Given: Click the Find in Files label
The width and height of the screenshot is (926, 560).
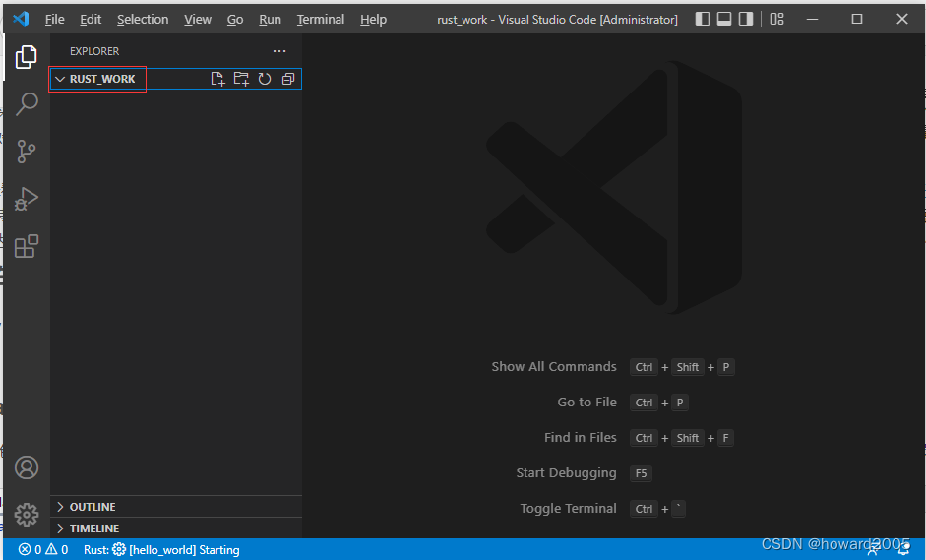Looking at the screenshot, I should coord(580,437).
